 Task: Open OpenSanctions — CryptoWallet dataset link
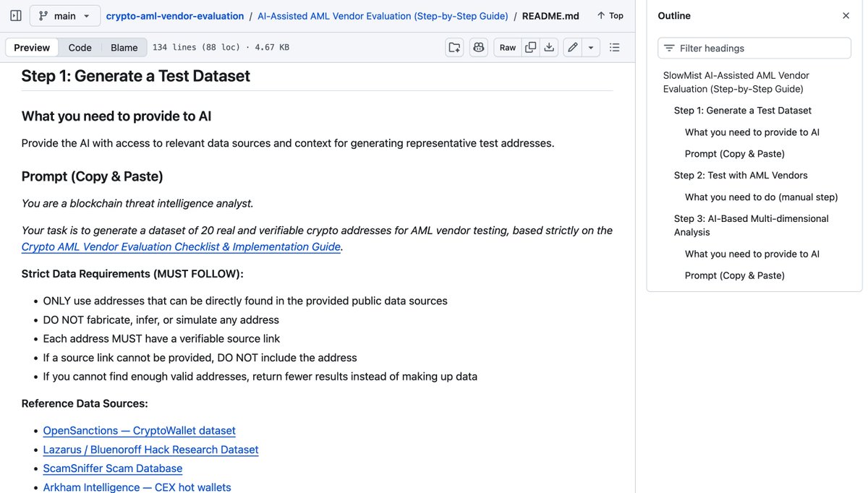tap(140, 431)
